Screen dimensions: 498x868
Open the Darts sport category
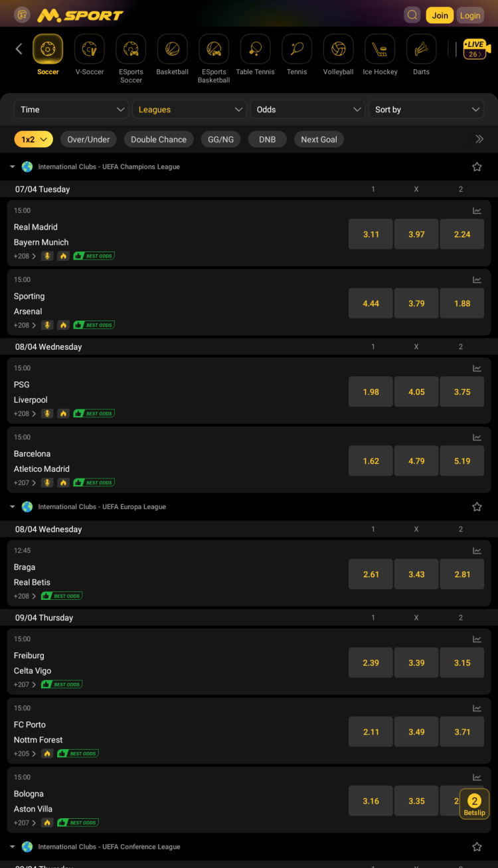[x=421, y=49]
